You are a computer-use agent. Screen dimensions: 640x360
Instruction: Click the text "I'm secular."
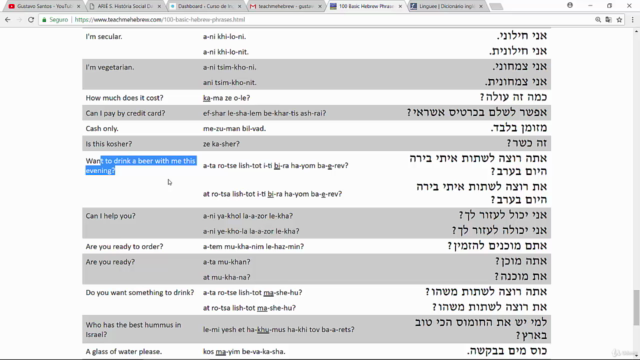(104, 36)
